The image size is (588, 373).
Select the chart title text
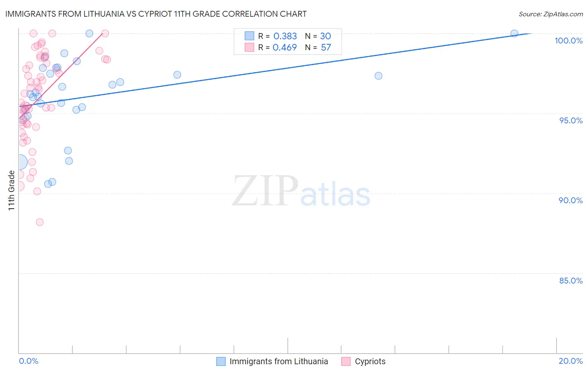click(x=156, y=14)
